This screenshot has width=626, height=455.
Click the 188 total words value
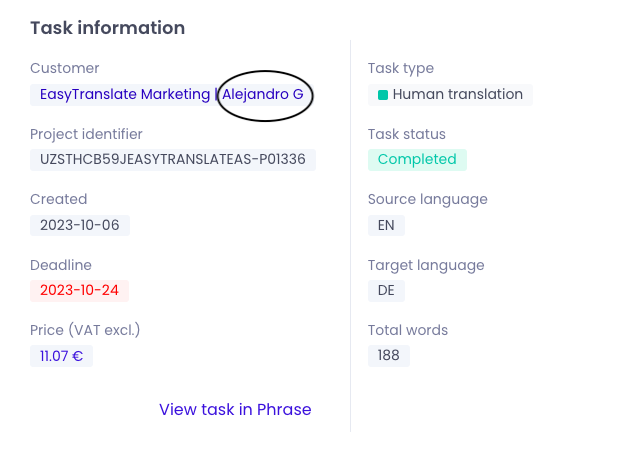[389, 356]
